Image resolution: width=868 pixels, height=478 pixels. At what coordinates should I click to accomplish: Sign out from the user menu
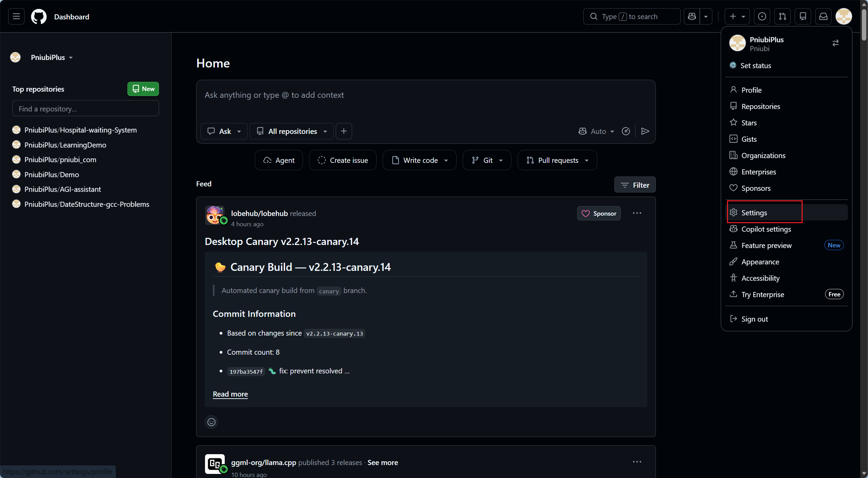coord(787,319)
